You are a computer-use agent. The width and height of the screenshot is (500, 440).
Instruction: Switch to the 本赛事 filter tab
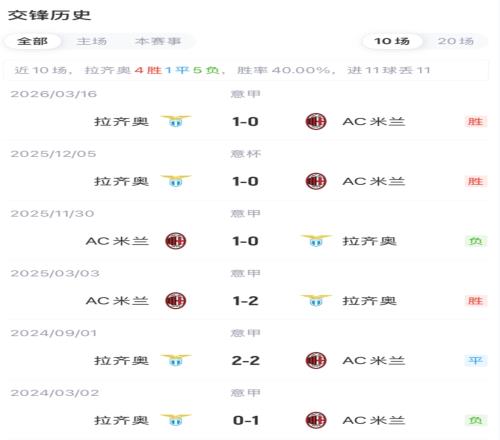(x=158, y=41)
